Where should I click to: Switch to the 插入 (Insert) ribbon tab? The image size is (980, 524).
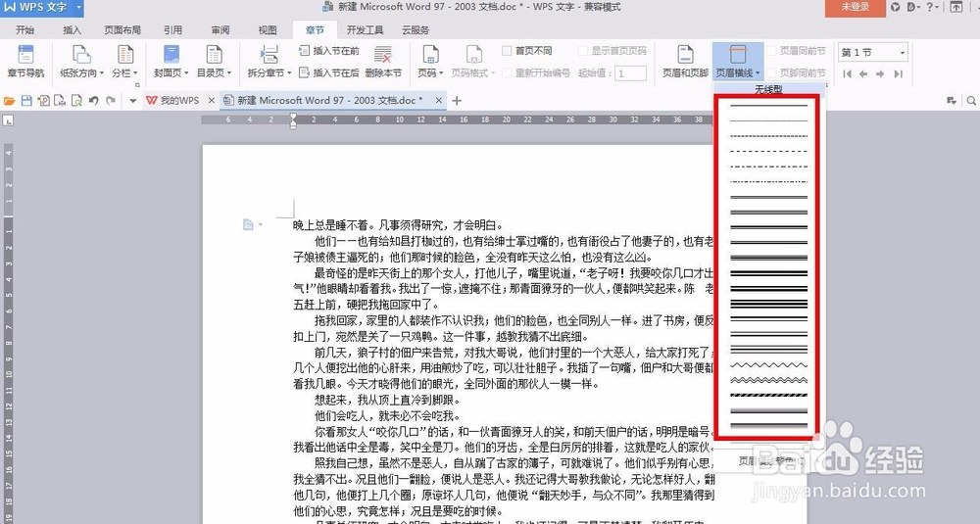tap(72, 29)
